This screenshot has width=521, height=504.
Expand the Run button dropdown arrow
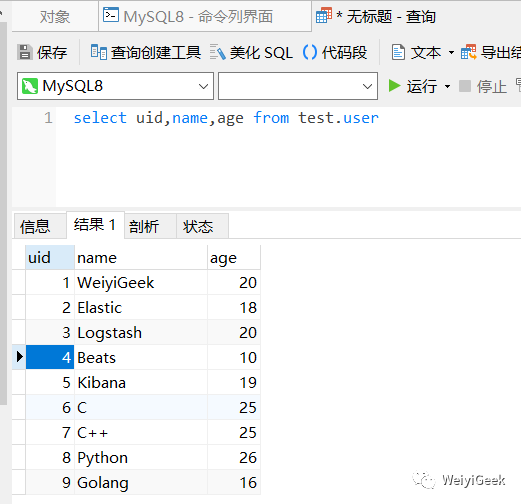[448, 87]
